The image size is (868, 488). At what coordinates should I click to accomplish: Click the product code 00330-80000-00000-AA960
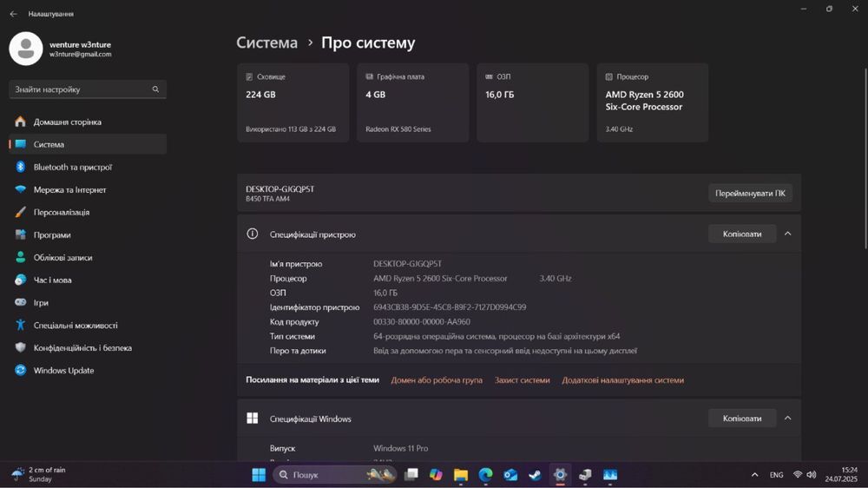pos(422,322)
